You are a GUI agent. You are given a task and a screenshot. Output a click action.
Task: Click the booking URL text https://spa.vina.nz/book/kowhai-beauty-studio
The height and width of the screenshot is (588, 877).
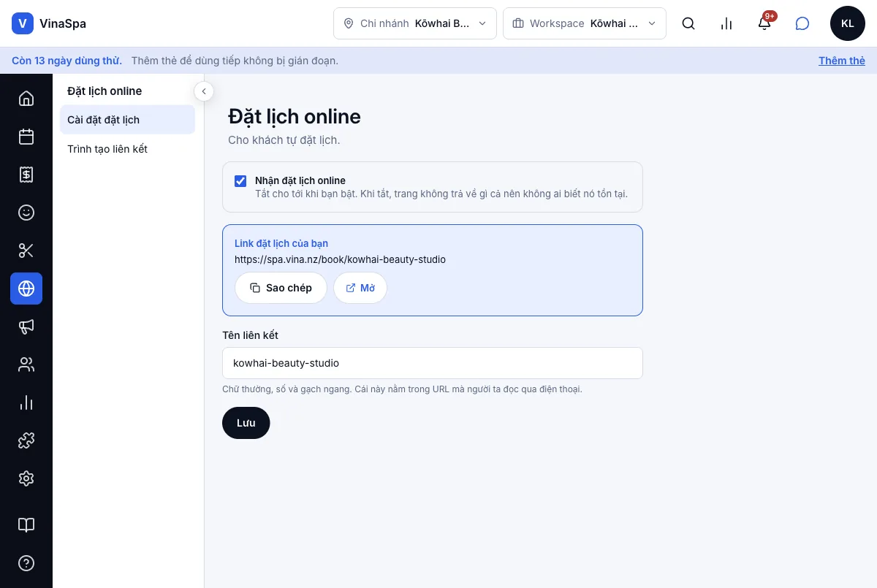click(x=340, y=259)
